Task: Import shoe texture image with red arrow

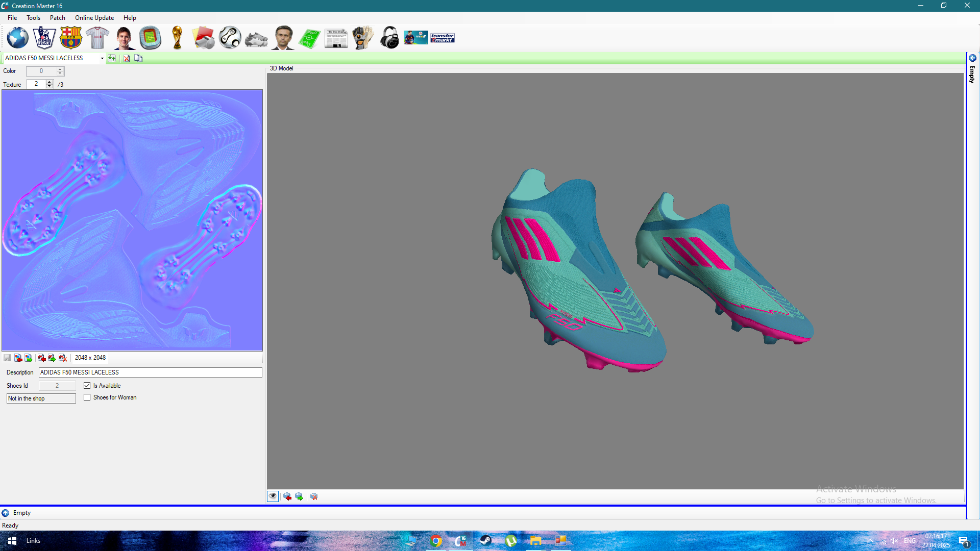Action: pyautogui.click(x=18, y=358)
